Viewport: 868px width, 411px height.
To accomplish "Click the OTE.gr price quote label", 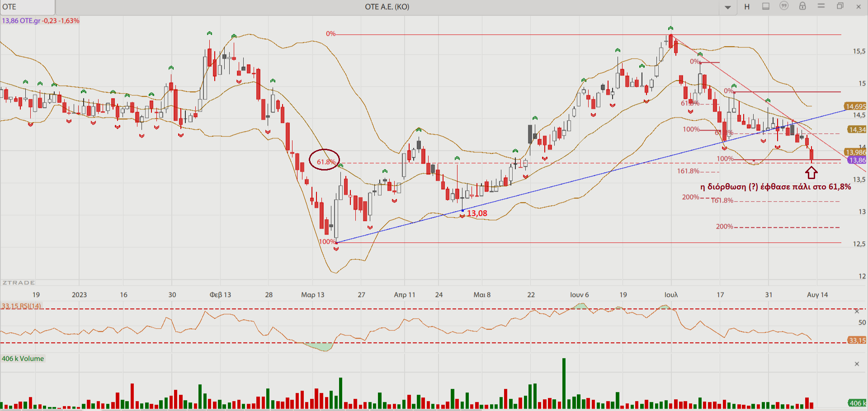I will coord(41,21).
